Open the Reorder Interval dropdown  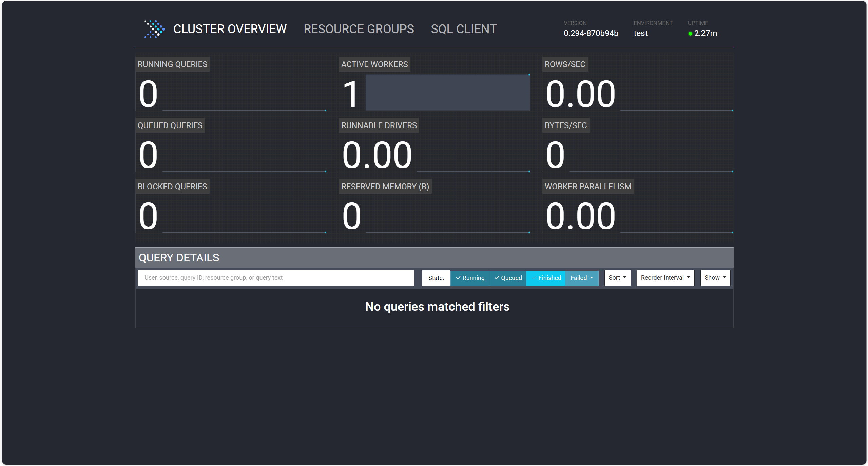pyautogui.click(x=665, y=278)
